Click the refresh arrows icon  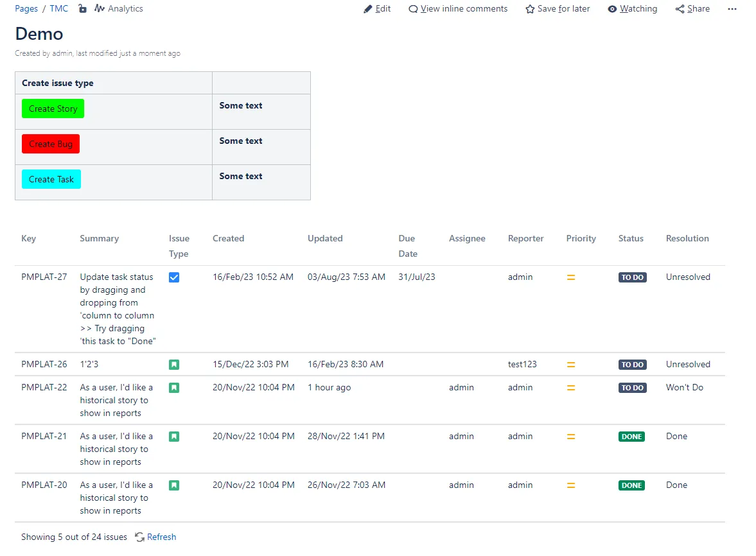[x=140, y=537]
